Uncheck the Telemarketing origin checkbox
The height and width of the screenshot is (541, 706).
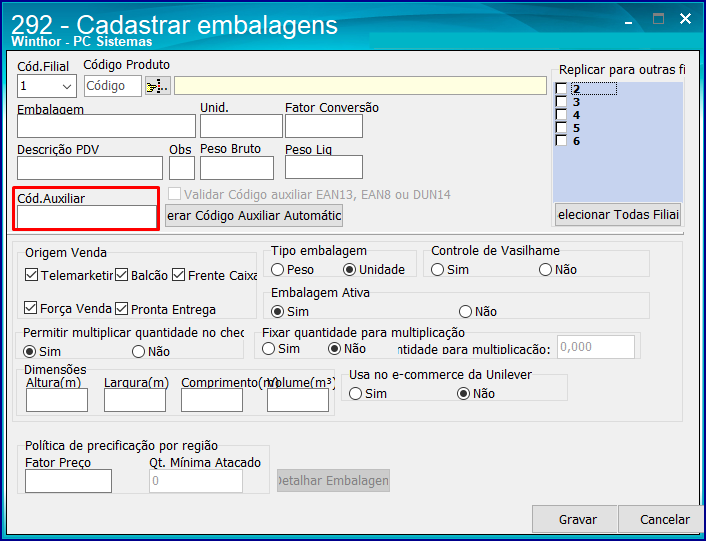[31, 275]
